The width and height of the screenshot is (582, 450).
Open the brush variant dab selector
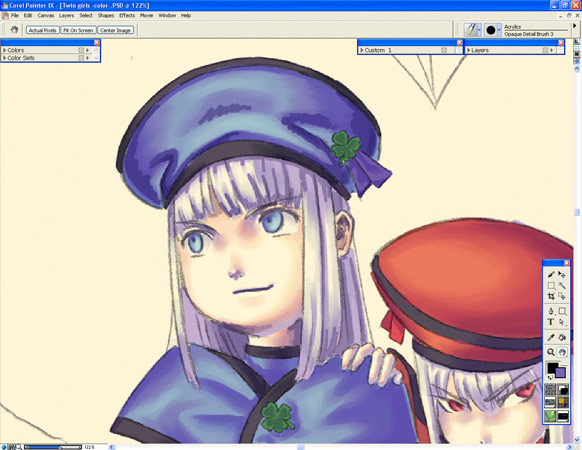pyautogui.click(x=491, y=30)
